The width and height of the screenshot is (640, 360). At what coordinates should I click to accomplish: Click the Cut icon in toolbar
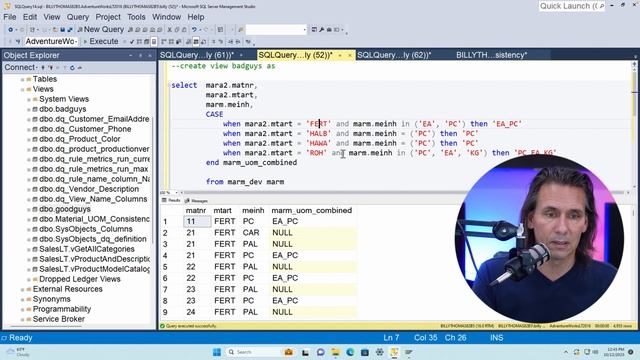[169, 29]
